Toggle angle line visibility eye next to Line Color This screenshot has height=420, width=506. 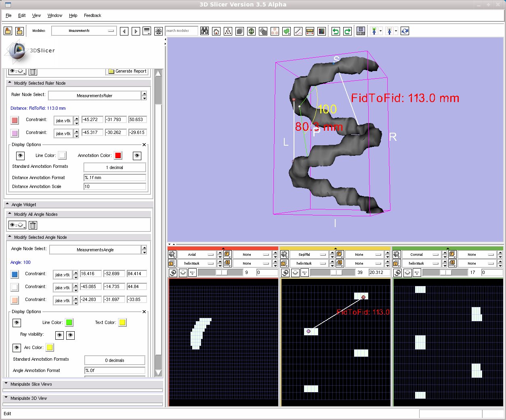(17, 323)
